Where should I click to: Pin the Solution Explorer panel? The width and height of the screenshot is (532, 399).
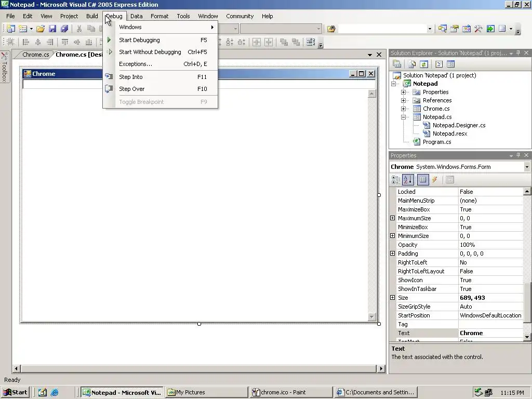point(518,52)
